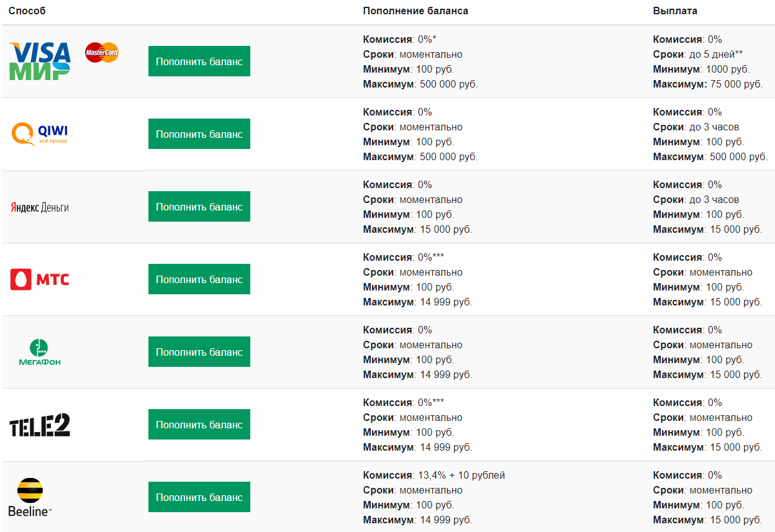Click the Яндекс Деньги logo

(40, 207)
